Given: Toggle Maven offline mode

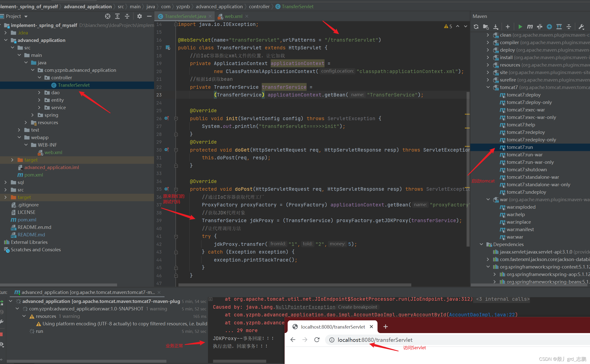Looking at the screenshot, I should (539, 27).
